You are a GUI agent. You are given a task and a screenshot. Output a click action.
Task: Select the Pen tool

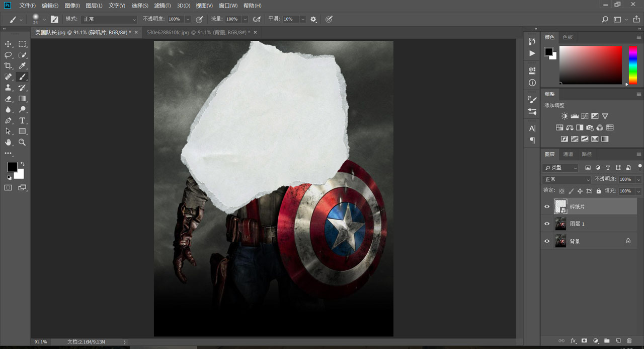pos(8,120)
